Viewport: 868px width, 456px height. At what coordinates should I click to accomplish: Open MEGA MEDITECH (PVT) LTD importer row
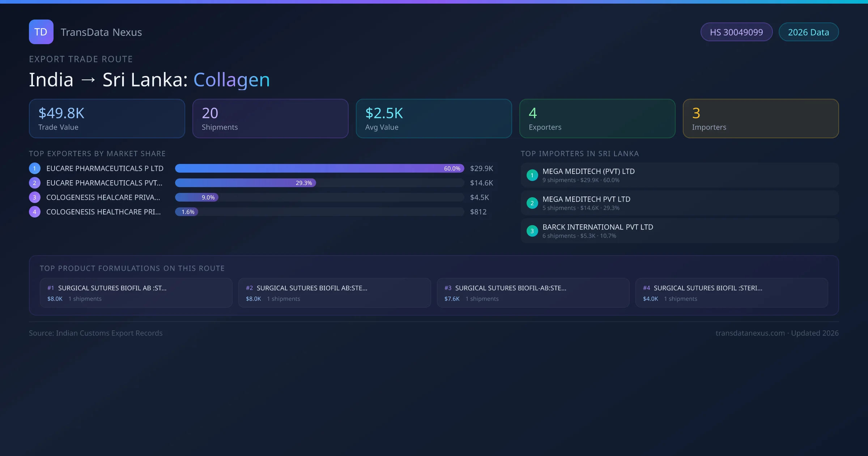tap(679, 175)
